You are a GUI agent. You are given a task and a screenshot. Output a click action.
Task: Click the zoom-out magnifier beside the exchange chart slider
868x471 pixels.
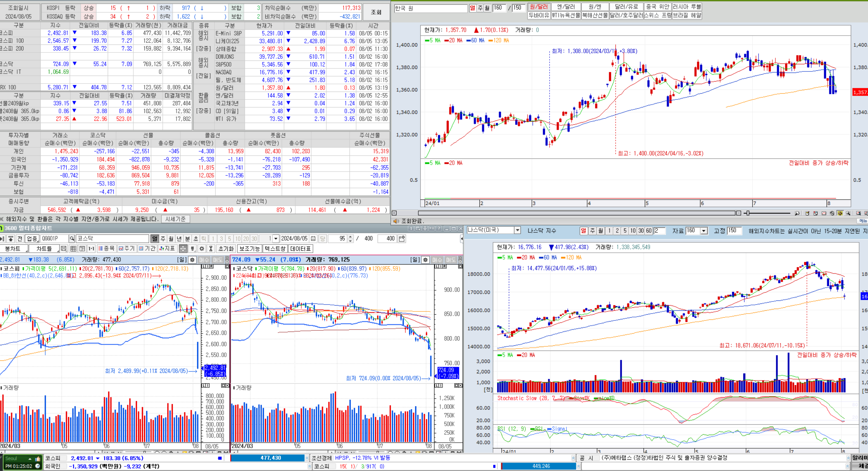[x=797, y=213]
